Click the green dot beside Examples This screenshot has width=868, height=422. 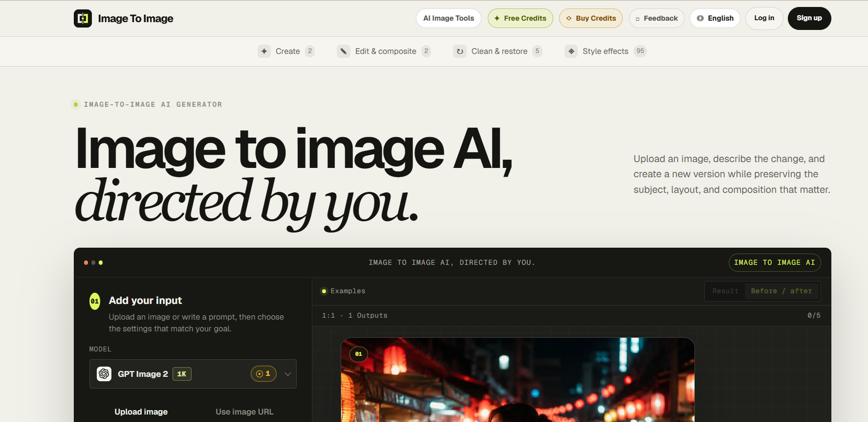tap(324, 291)
